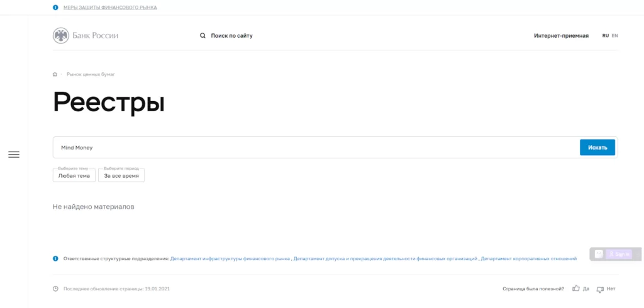Click the info icon beside МЕРЫ ЗАЩИТЫ
This screenshot has width=644, height=308.
point(55,8)
